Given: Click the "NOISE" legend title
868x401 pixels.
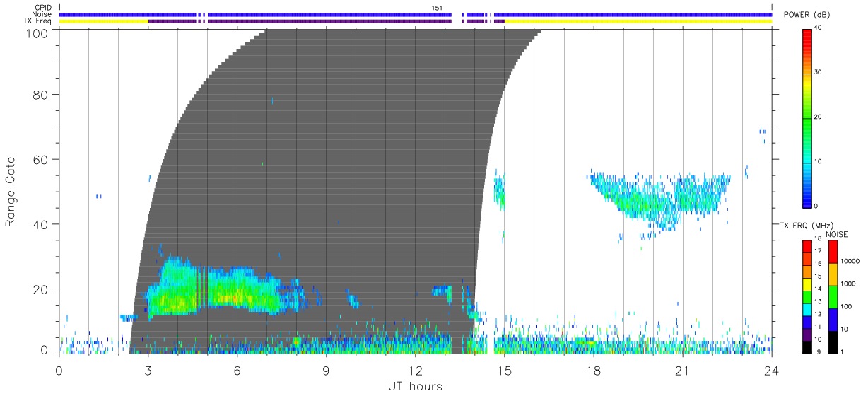Looking at the screenshot, I should pos(838,234).
